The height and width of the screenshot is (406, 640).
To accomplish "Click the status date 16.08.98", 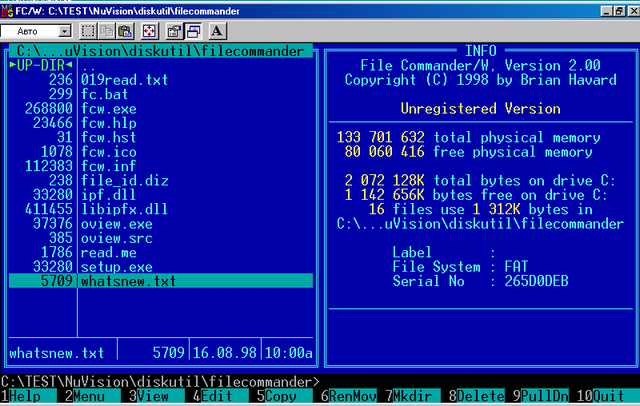I will pos(224,353).
